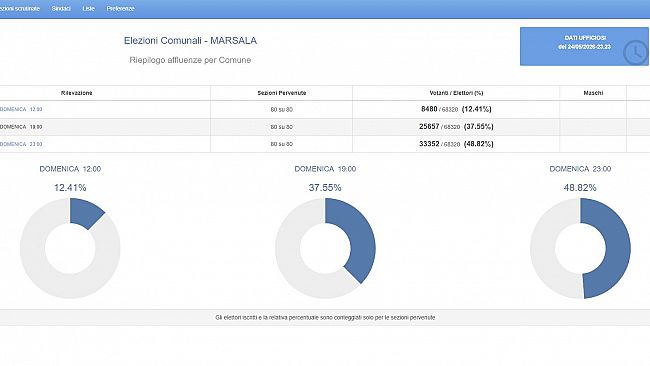This screenshot has width=650, height=366.
Task: Click the DOMENICA 12:00 chart title
Action: coord(70,169)
